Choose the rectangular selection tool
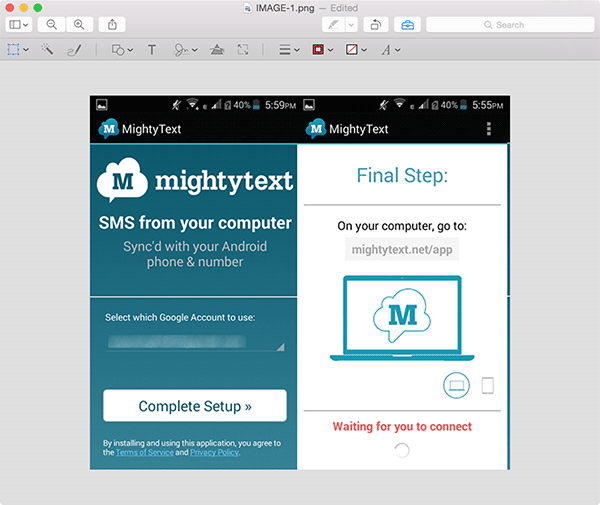The width and height of the screenshot is (600, 505). pos(13,49)
